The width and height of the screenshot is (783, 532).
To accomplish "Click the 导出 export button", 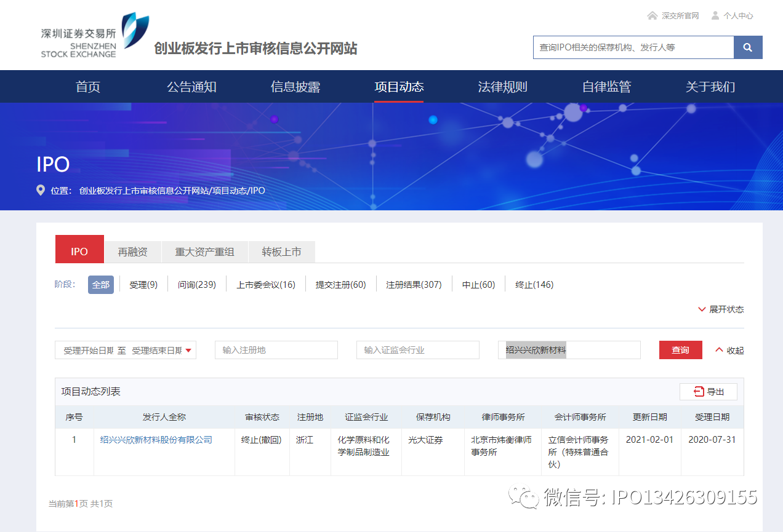I will (709, 392).
